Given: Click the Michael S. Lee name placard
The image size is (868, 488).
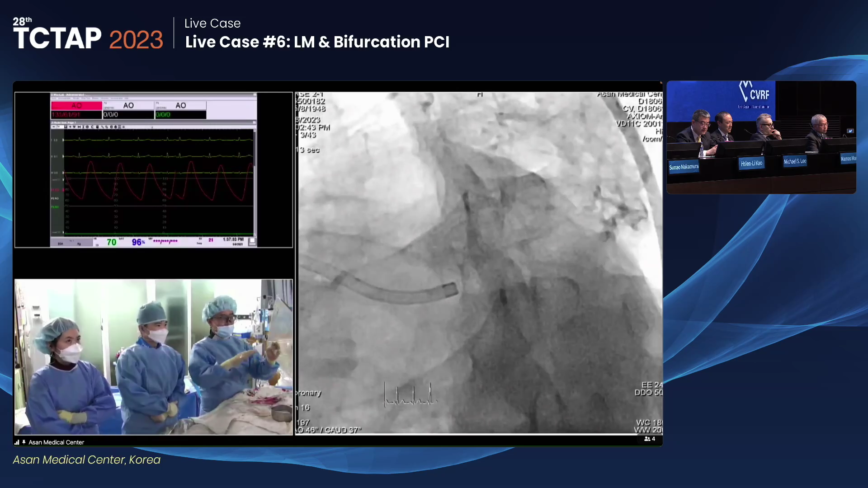Looking at the screenshot, I should (x=795, y=161).
